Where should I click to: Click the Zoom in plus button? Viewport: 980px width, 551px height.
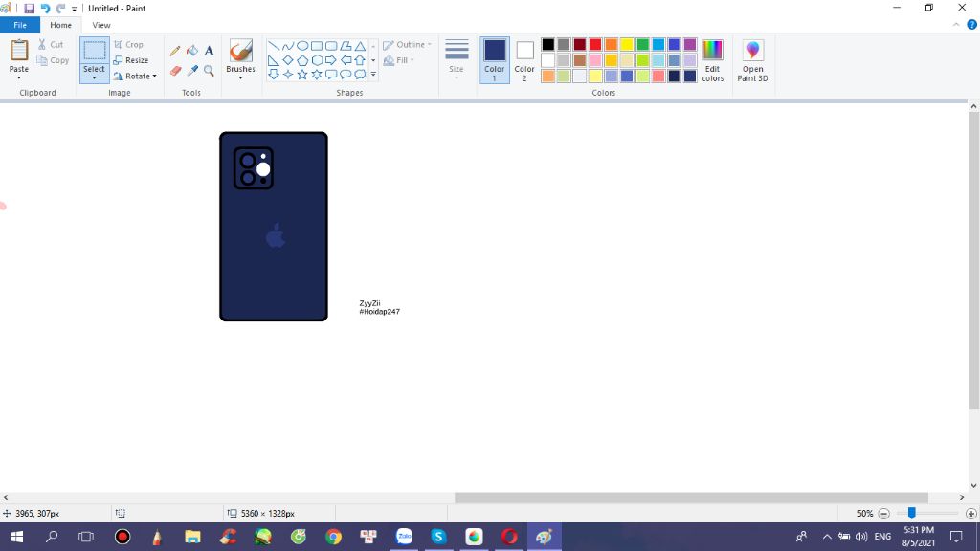coord(971,514)
